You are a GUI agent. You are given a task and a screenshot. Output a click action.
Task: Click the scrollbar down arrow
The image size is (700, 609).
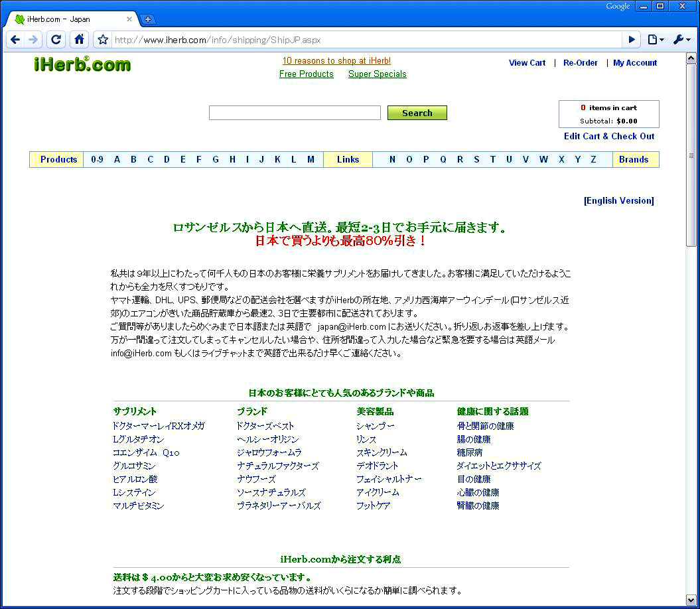pyautogui.click(x=691, y=600)
